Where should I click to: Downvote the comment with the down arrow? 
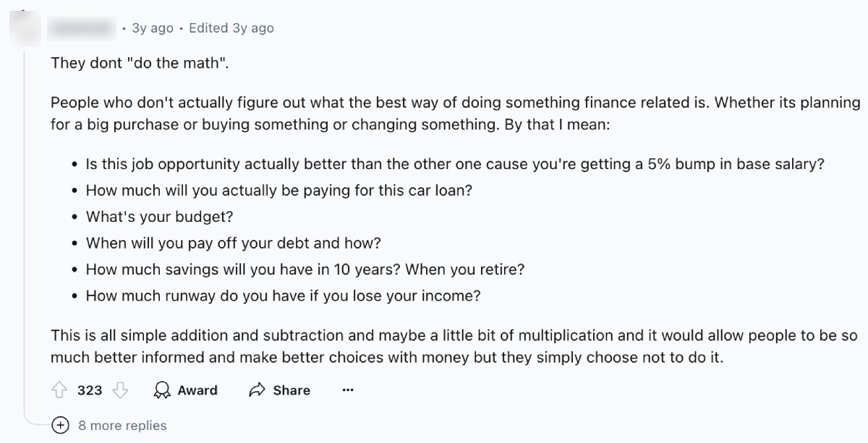pyautogui.click(x=120, y=390)
